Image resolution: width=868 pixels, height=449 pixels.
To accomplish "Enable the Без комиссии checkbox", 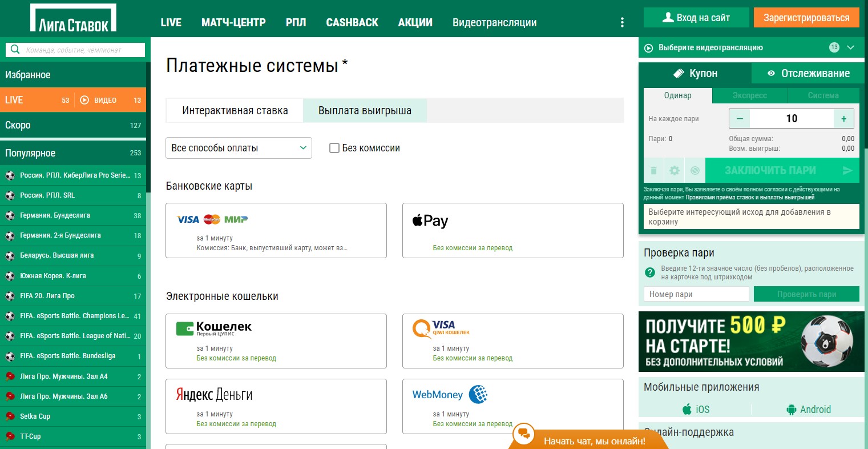I will [x=334, y=148].
